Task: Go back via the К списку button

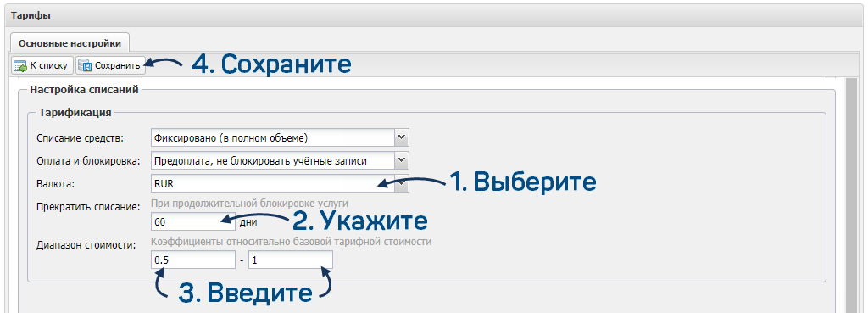Action: (42, 66)
